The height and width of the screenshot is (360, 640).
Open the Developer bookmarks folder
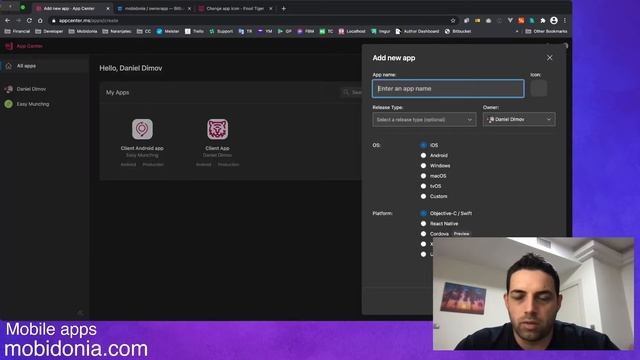tap(49, 31)
